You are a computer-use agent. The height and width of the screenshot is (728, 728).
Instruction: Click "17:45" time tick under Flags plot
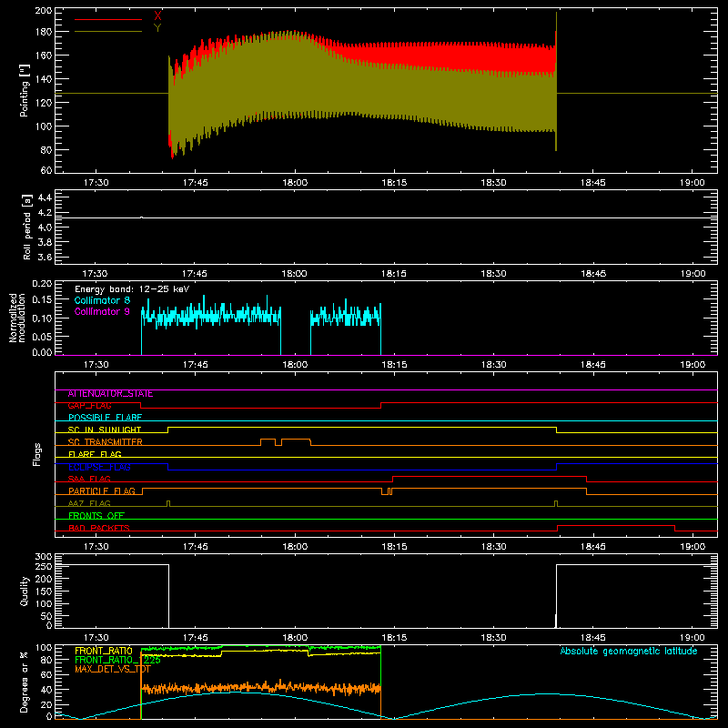[196, 547]
